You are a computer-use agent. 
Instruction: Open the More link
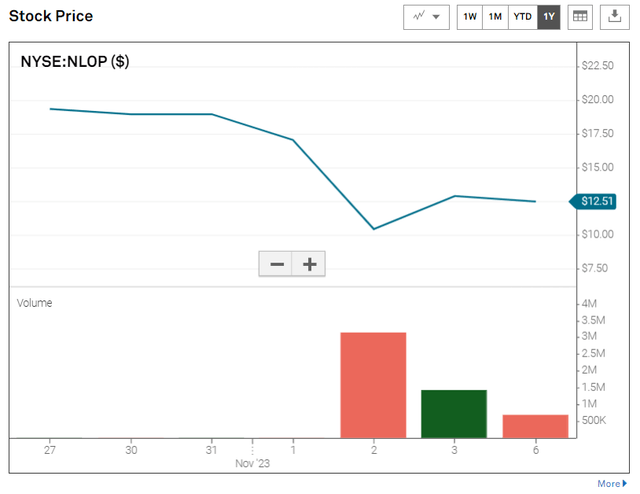pyautogui.click(x=611, y=484)
